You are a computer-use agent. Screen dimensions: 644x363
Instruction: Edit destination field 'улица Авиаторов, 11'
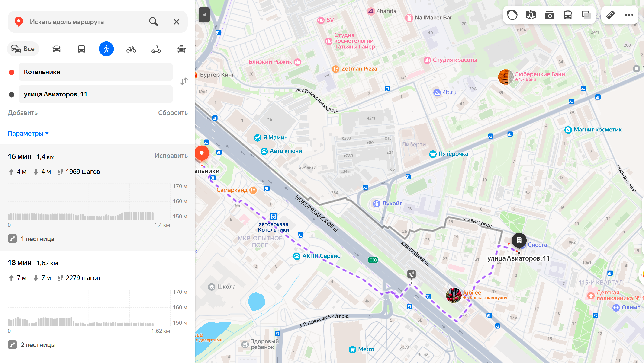coord(96,94)
